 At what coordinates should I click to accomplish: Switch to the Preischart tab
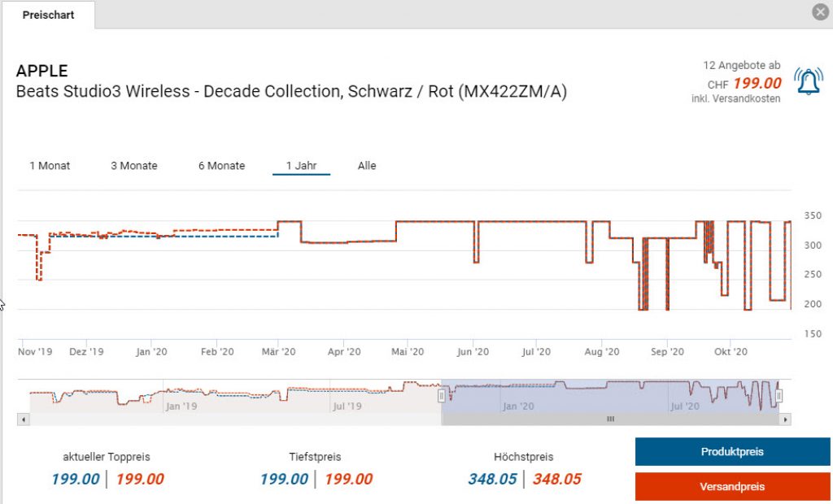(48, 15)
